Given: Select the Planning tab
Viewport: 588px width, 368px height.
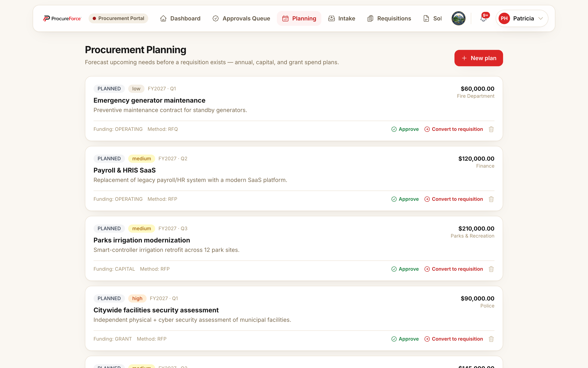Looking at the screenshot, I should [x=299, y=18].
